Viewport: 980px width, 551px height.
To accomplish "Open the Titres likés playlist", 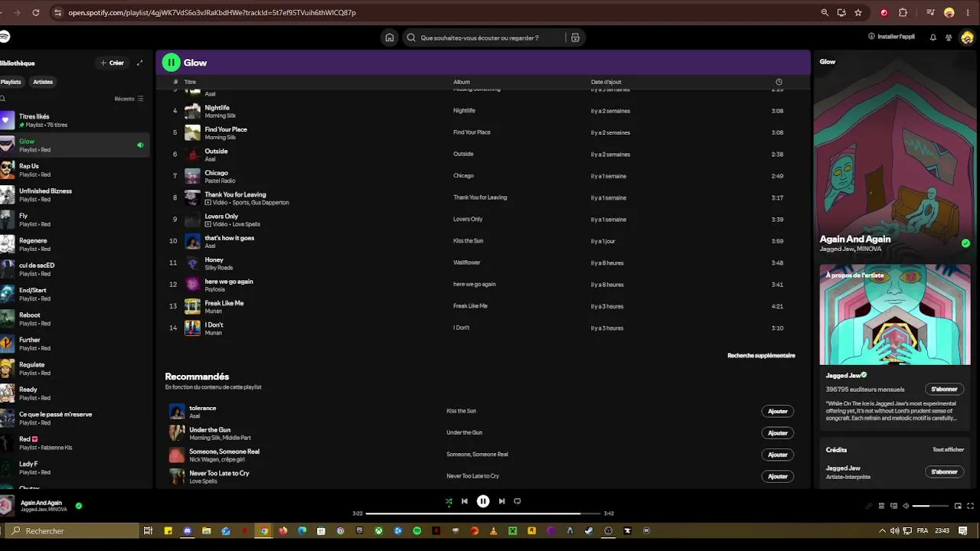I will click(x=75, y=120).
